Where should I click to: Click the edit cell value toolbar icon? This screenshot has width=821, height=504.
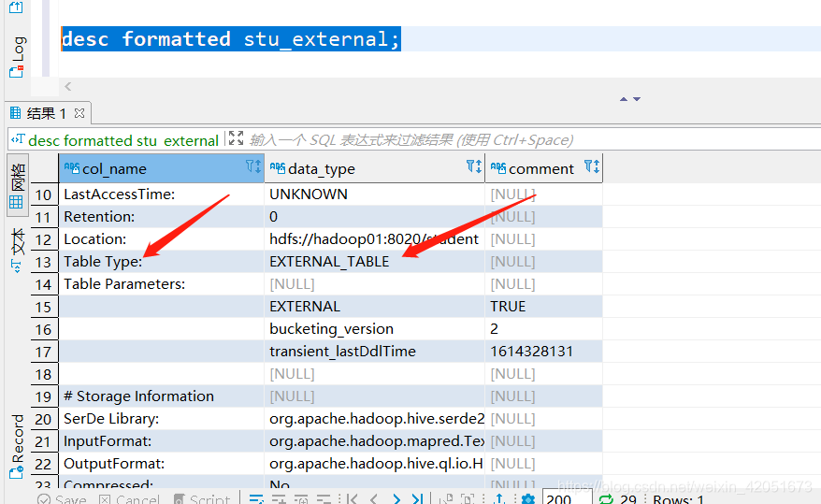point(256,499)
